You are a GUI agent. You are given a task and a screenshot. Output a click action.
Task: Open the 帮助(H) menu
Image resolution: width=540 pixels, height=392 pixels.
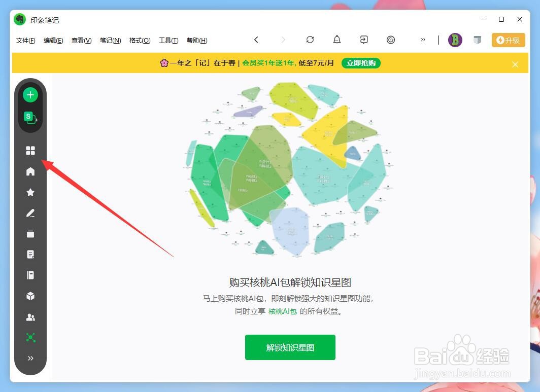196,41
